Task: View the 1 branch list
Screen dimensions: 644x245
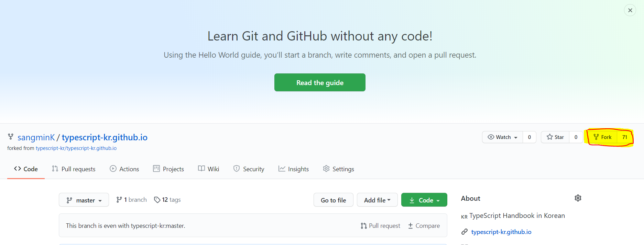Action: click(x=131, y=200)
